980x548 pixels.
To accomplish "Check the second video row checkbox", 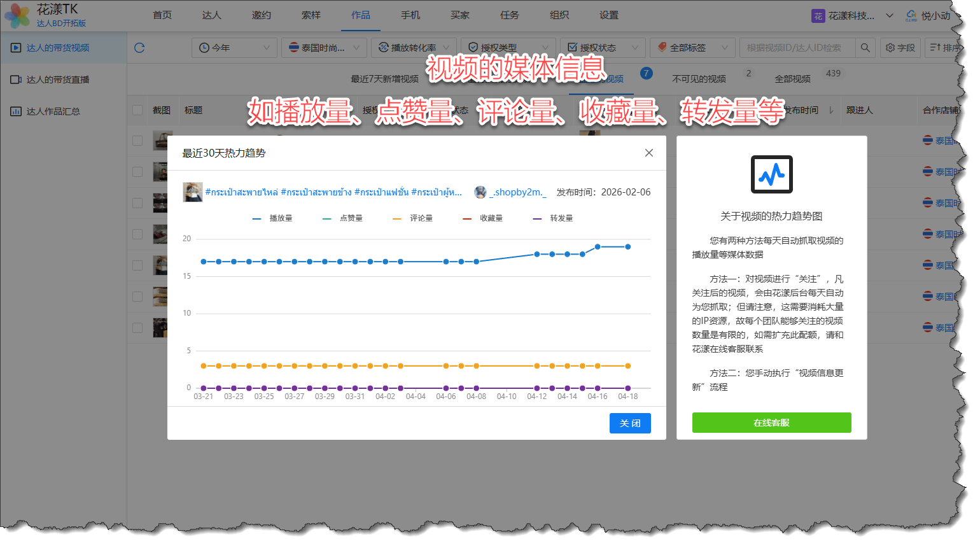I will coord(137,172).
